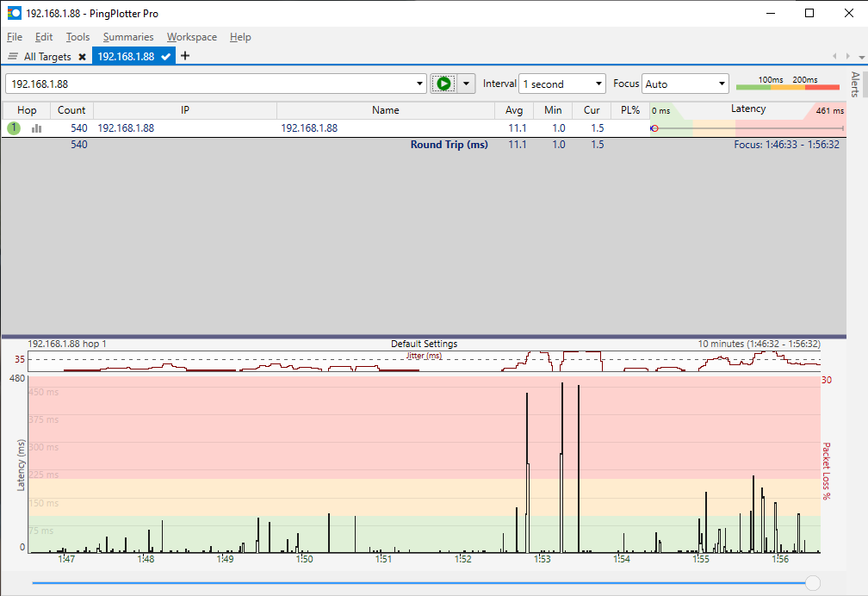This screenshot has height=596, width=868.
Task: Open the Focus Auto dropdown
Action: 685,84
